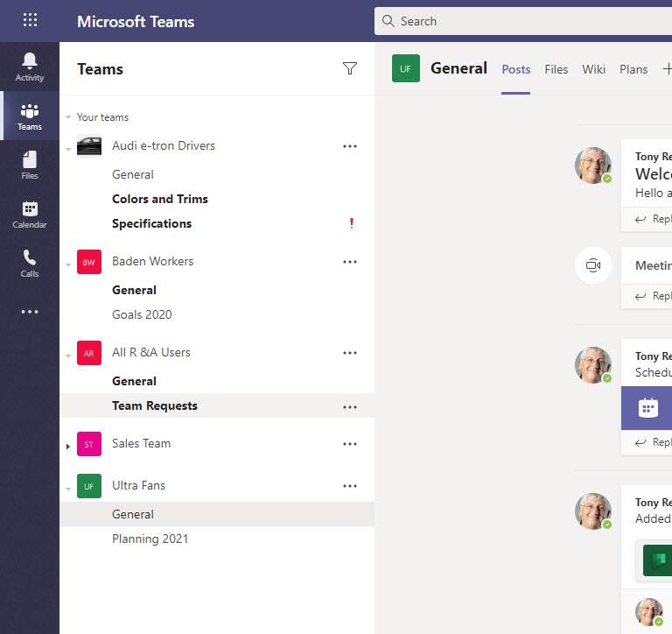Collapse the Your teams section
672x634 pixels.
(68, 117)
